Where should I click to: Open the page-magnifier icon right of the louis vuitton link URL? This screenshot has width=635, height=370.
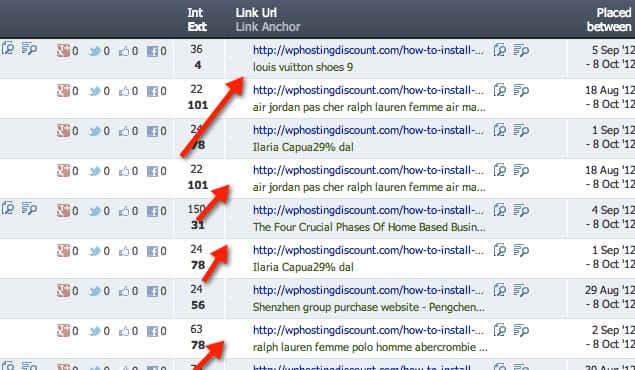click(x=500, y=50)
